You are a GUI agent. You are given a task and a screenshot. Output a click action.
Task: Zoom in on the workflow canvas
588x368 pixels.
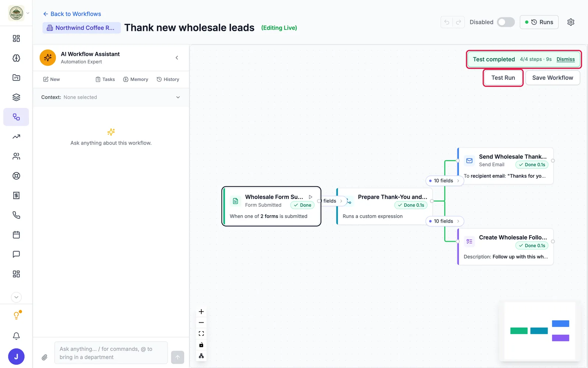point(201,312)
